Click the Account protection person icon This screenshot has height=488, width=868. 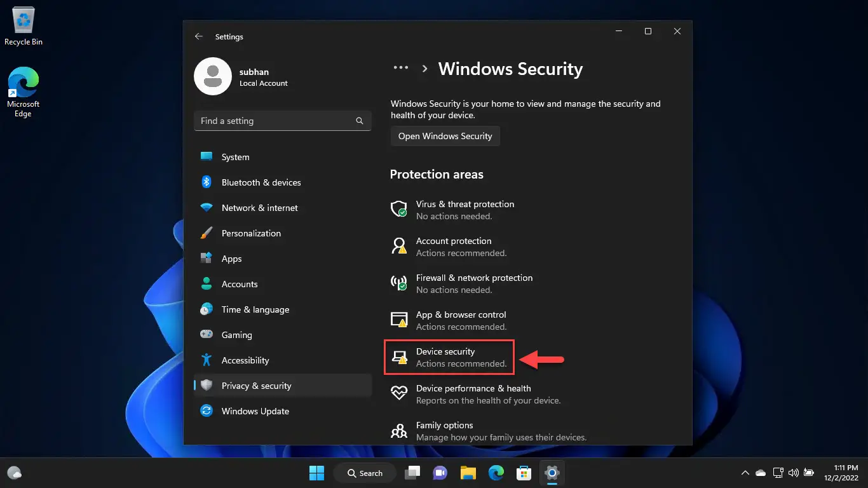(399, 246)
